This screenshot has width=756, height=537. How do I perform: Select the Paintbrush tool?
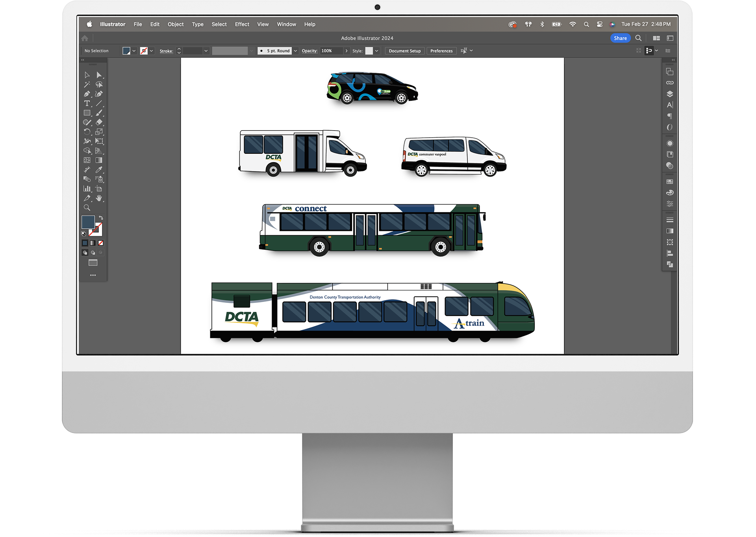point(99,113)
